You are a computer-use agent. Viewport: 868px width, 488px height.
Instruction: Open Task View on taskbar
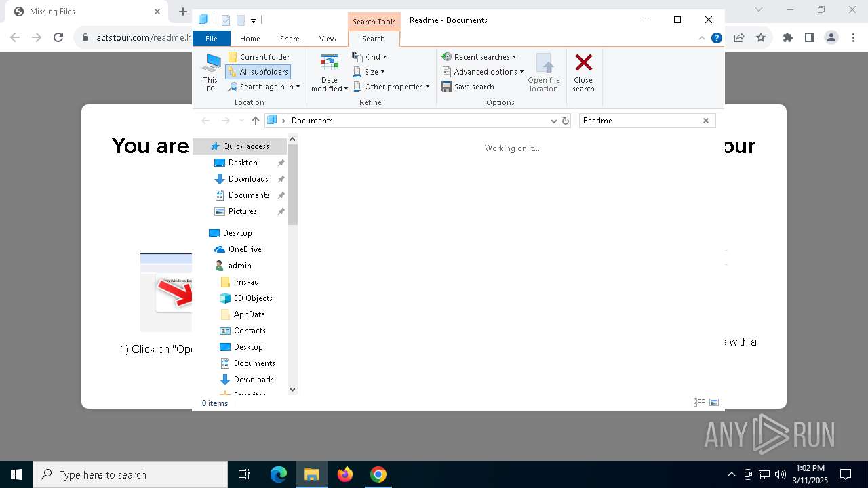coord(244,474)
